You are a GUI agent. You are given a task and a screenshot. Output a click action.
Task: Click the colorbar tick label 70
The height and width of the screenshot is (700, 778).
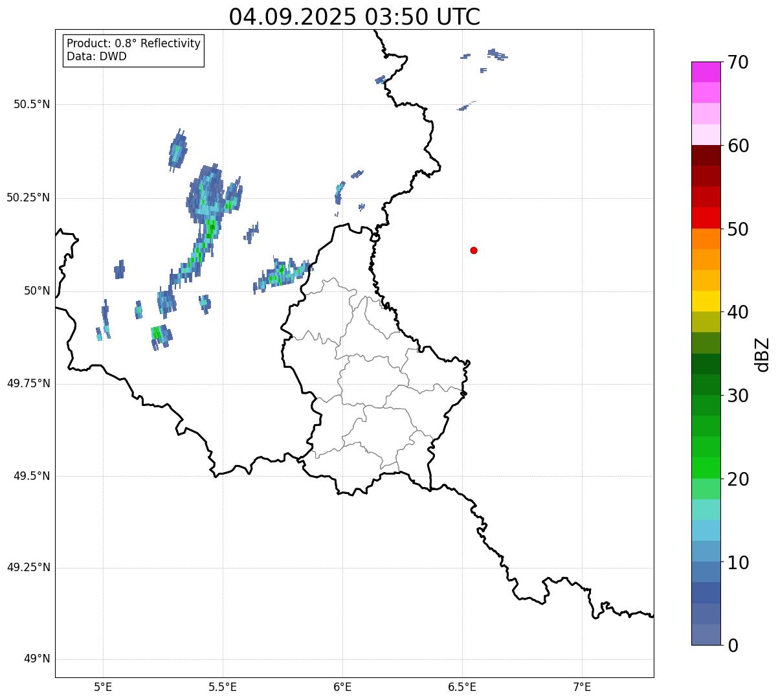pos(738,62)
